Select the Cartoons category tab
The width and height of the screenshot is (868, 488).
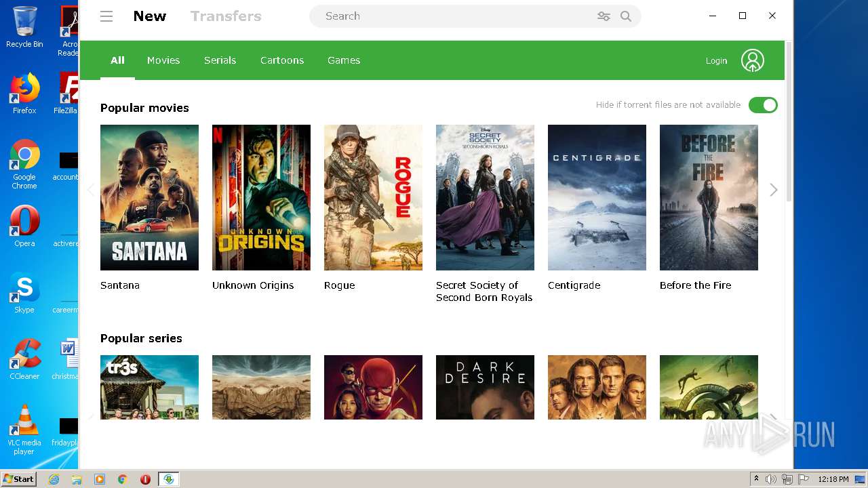(282, 60)
